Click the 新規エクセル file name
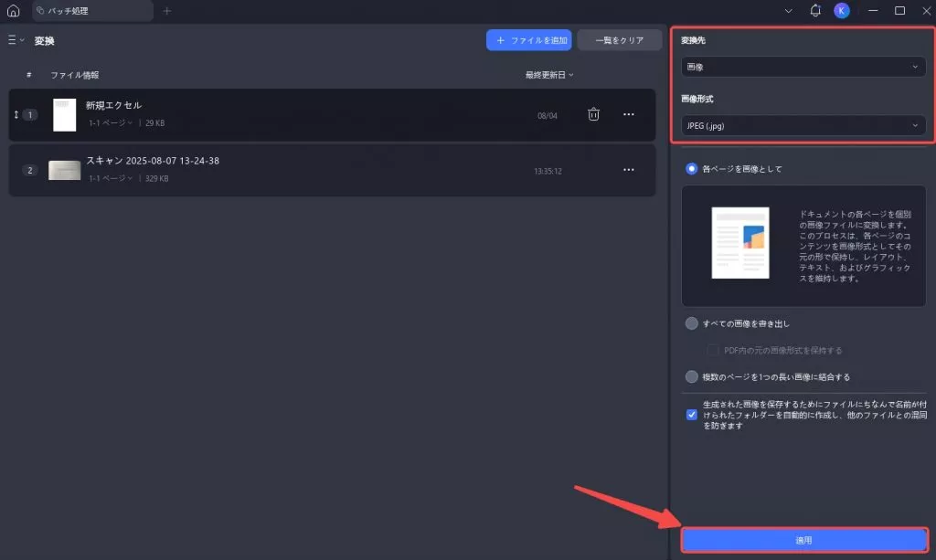Screen dimensions: 936x560 click(113, 105)
